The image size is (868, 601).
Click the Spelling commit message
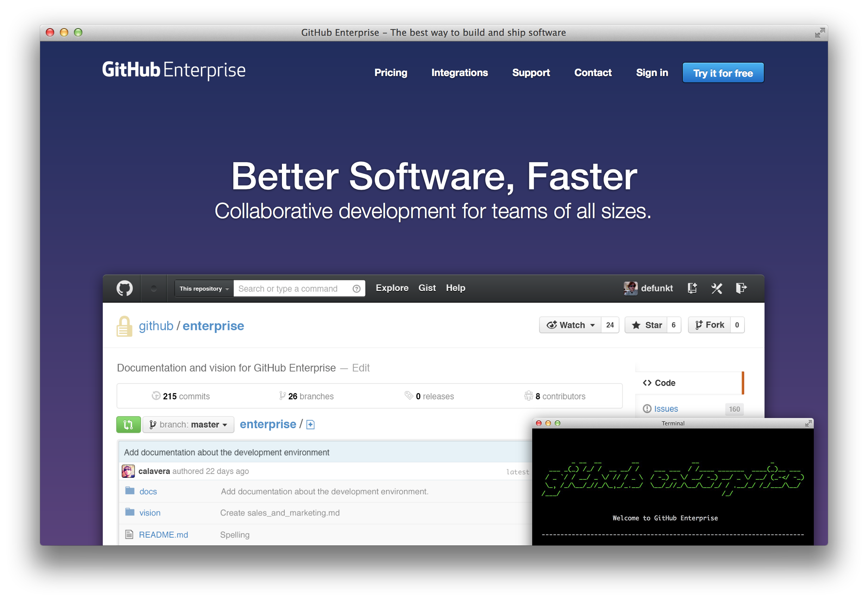click(x=235, y=535)
